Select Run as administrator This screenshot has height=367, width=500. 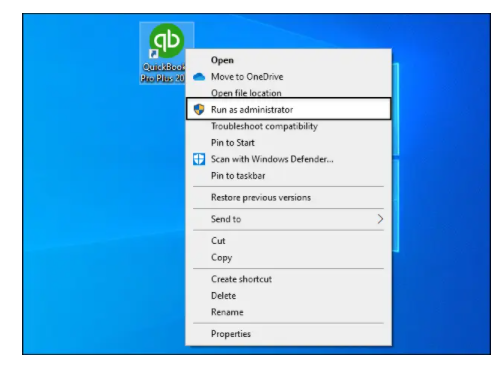click(288, 109)
